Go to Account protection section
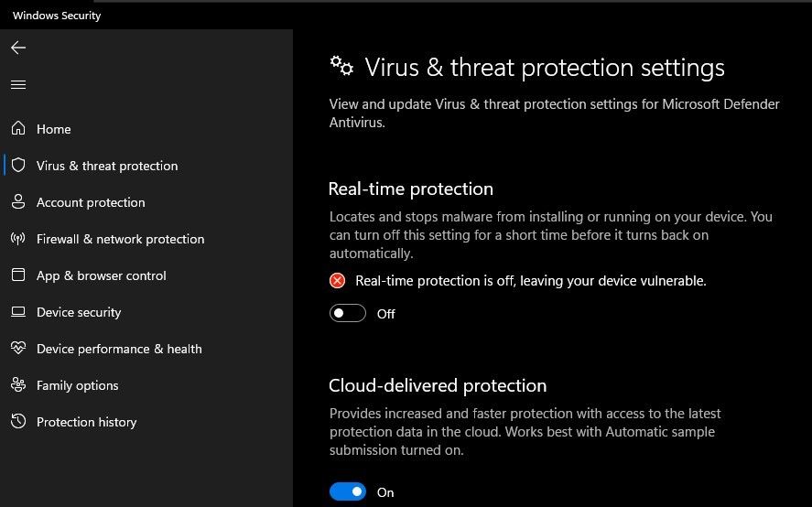 (x=91, y=202)
